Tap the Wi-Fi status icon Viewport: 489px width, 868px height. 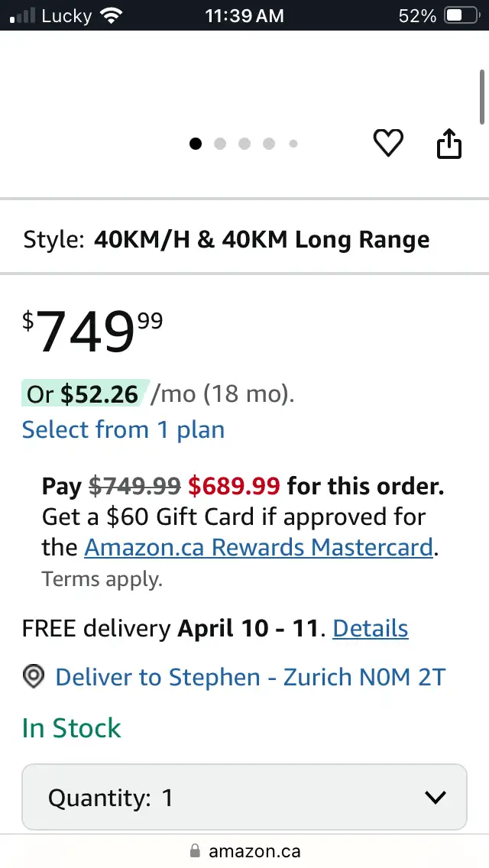pos(112,15)
